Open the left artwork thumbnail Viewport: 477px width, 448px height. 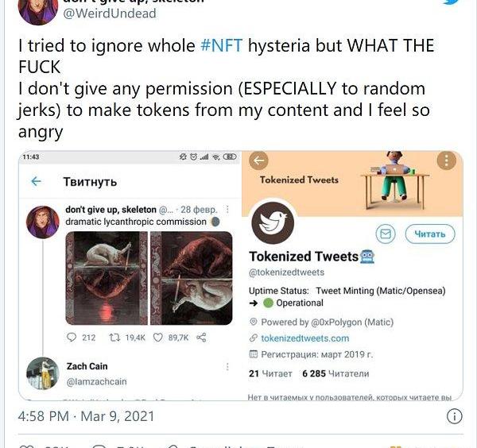(106, 278)
